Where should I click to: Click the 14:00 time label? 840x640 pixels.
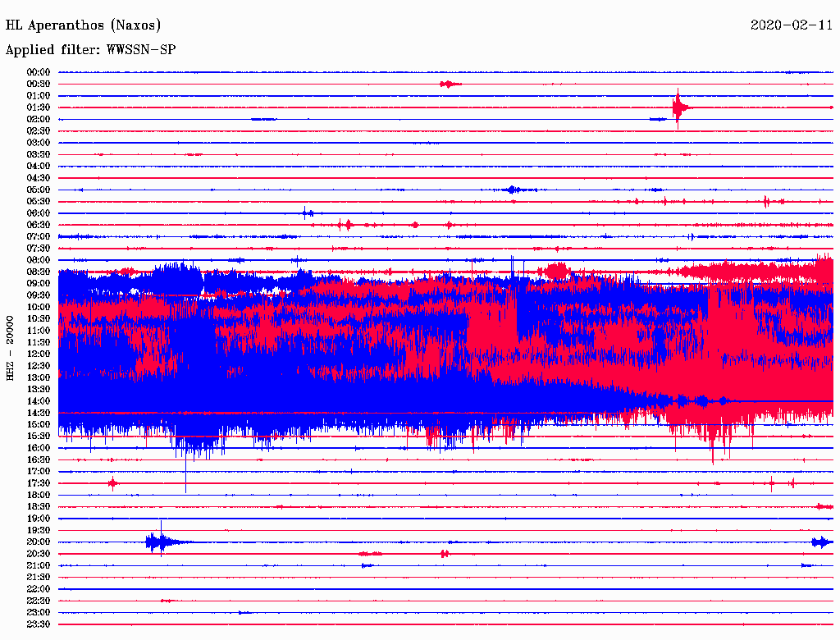pos(39,401)
